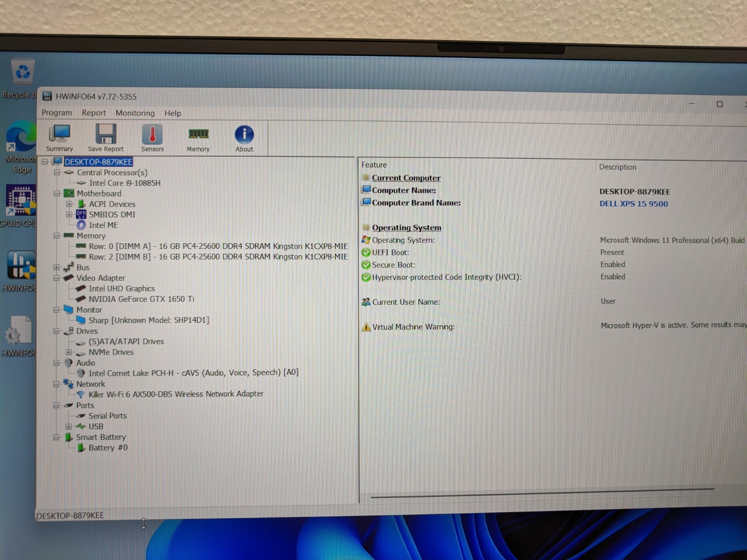Screen dimensions: 747x560
Task: Click the Secure Boot green check icon
Action: pyautogui.click(x=366, y=265)
